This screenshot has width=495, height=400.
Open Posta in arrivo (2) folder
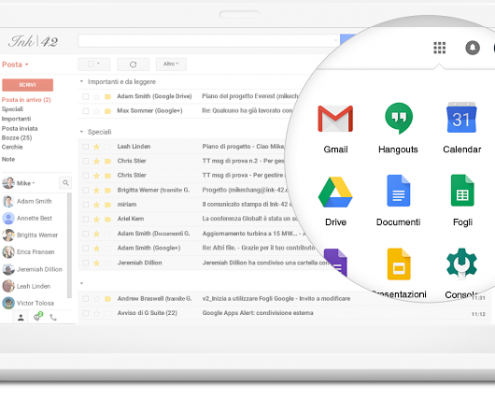(26, 100)
